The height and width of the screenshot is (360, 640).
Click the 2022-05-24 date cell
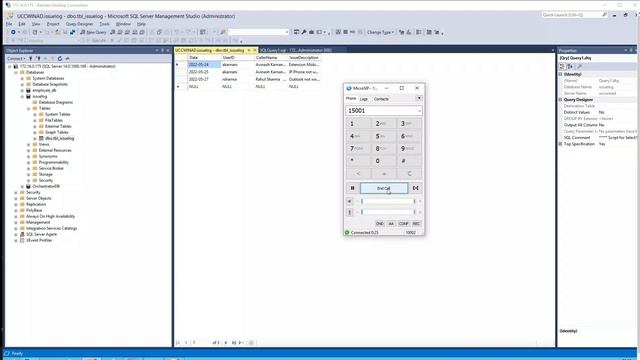click(204, 64)
